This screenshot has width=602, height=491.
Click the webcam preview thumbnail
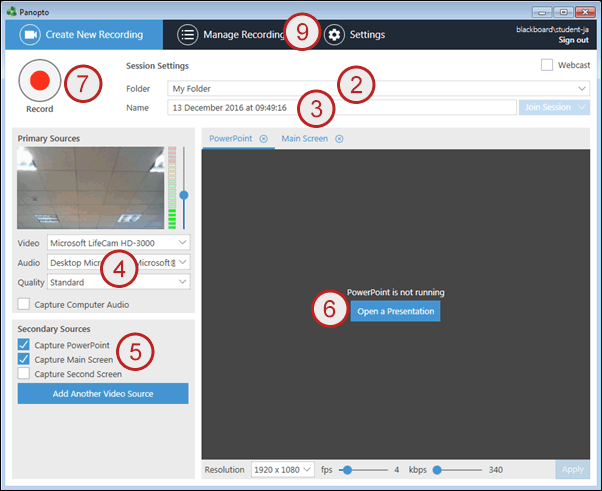click(x=91, y=188)
